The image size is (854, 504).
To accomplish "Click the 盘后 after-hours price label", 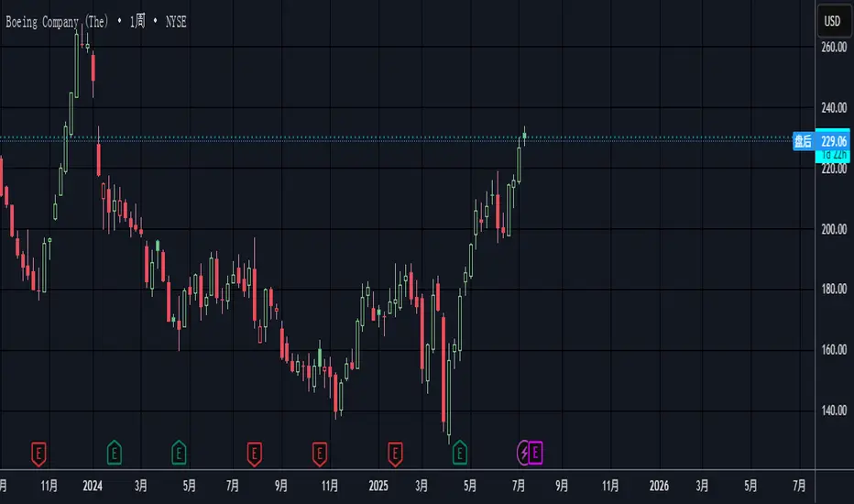I will click(x=803, y=141).
